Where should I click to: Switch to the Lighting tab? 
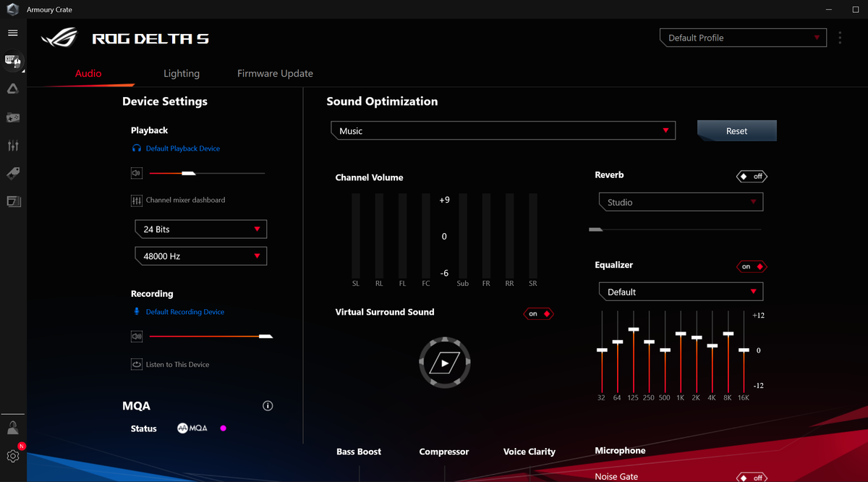[182, 73]
